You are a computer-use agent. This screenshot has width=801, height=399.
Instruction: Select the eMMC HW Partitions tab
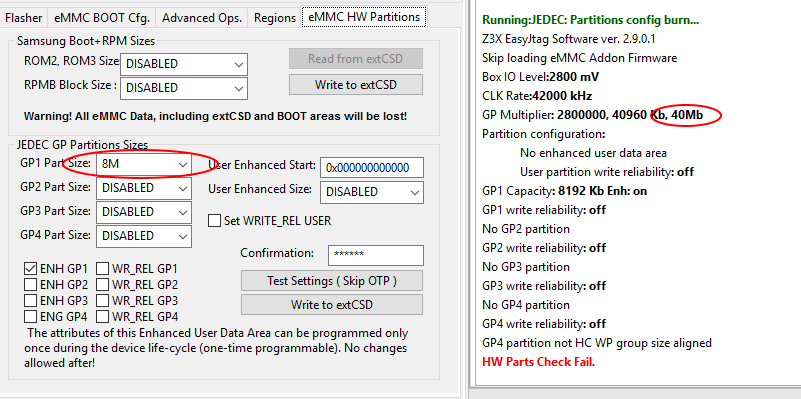coord(364,16)
